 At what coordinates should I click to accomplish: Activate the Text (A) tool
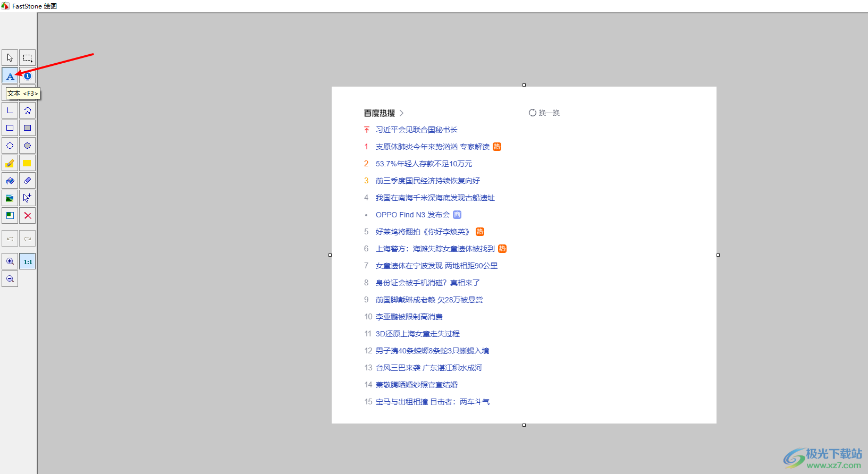(x=10, y=75)
